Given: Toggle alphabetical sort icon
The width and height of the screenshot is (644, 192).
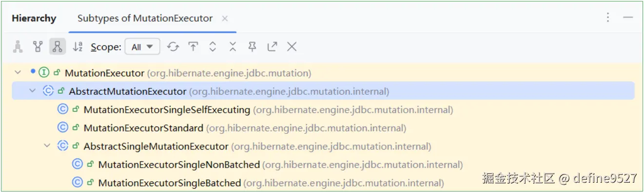Looking at the screenshot, I should 78,47.
